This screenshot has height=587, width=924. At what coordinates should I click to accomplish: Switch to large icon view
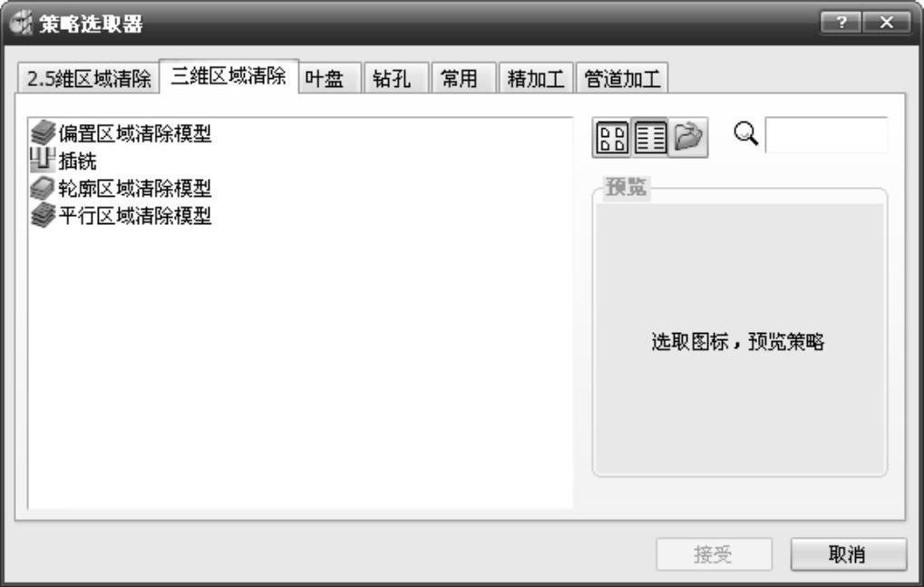pyautogui.click(x=612, y=138)
